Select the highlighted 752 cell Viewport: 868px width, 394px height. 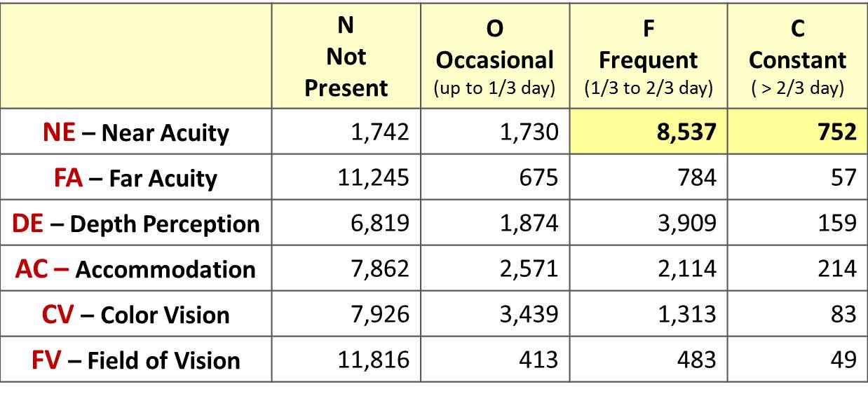[797, 132]
